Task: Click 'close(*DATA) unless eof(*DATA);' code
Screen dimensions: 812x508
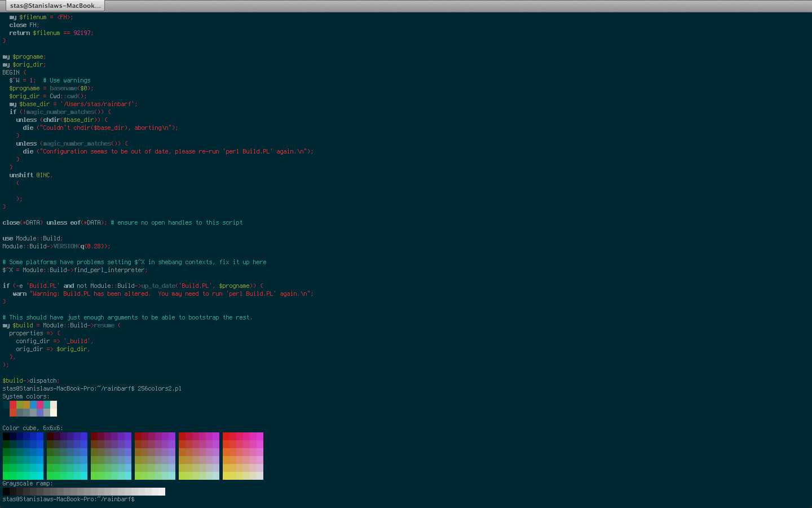Action: point(55,223)
